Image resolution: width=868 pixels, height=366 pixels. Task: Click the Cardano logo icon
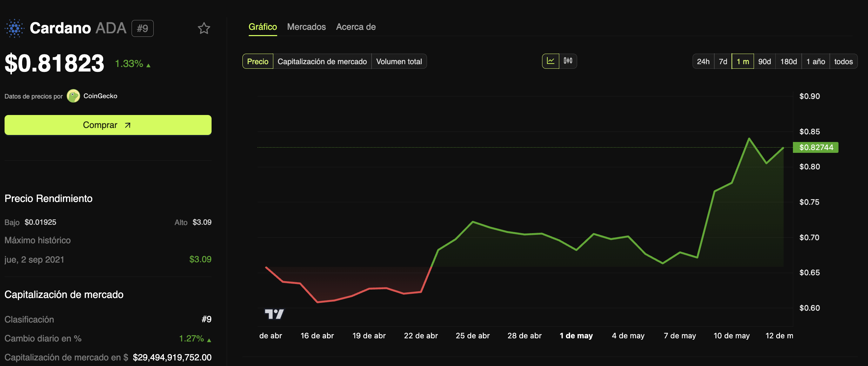coord(14,28)
